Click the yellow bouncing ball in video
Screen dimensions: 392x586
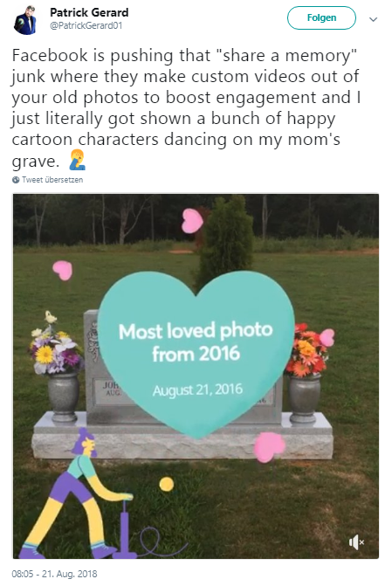point(166,485)
